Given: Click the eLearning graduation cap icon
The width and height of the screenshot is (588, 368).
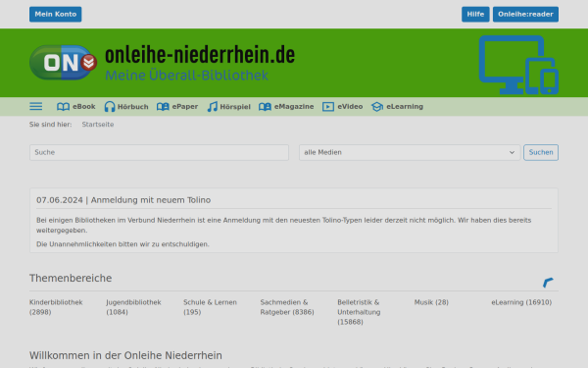Looking at the screenshot, I should [x=377, y=107].
